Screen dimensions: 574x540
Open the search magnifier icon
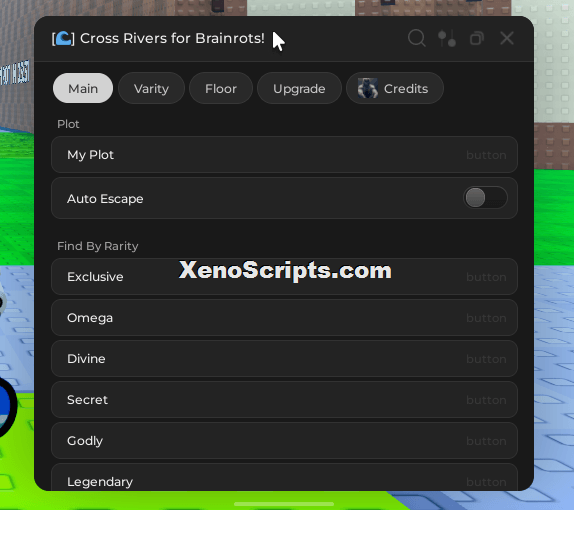click(x=417, y=38)
